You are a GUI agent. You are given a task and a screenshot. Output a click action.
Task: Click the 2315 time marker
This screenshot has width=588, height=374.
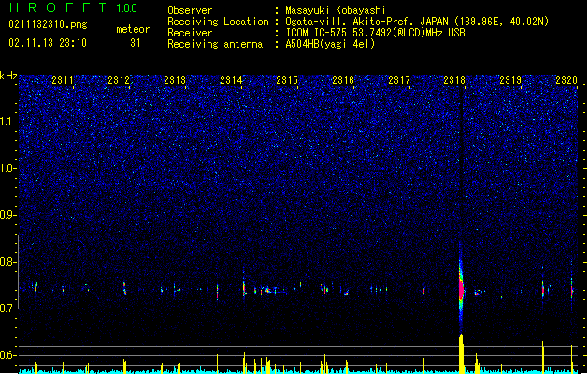tap(287, 79)
